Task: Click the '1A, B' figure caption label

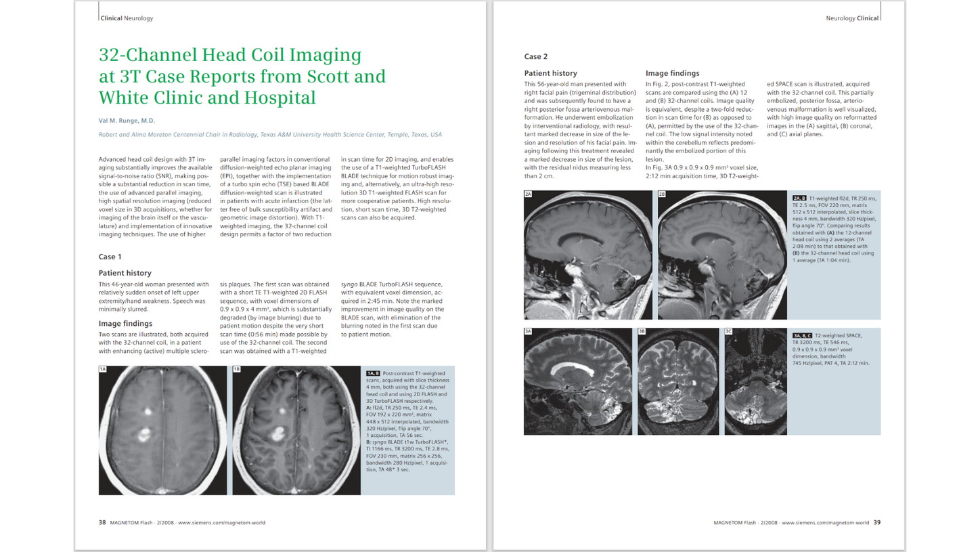Action: pyautogui.click(x=373, y=373)
